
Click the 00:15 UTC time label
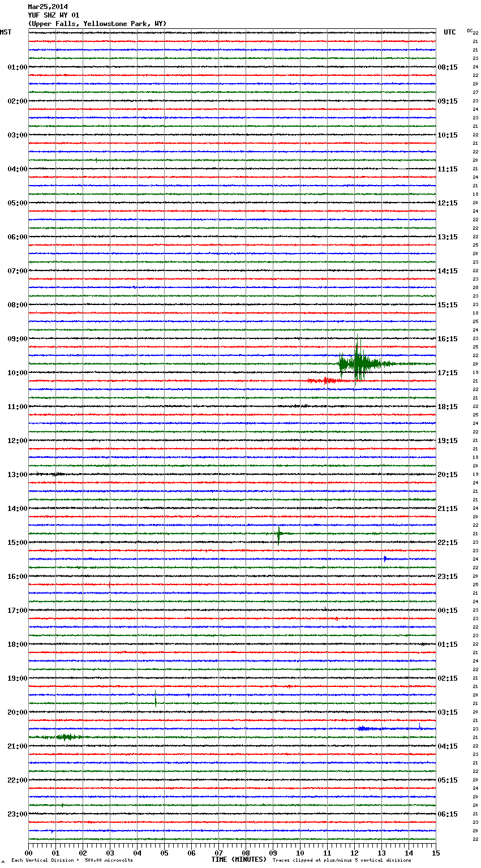(448, 611)
